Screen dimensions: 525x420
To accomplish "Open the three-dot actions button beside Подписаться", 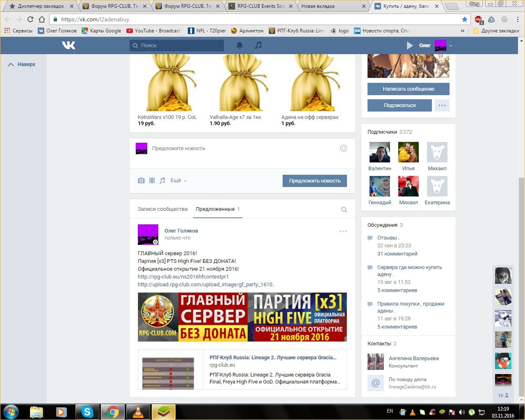I will [442, 105].
